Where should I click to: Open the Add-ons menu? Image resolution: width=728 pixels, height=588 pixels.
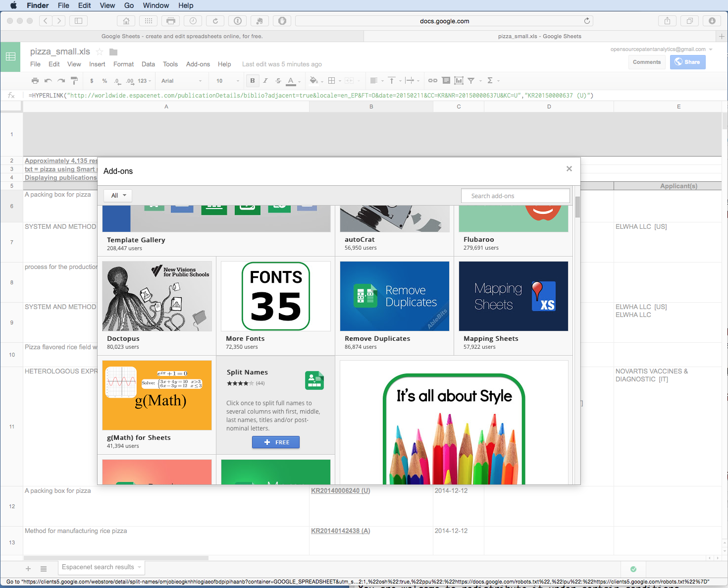[198, 64]
